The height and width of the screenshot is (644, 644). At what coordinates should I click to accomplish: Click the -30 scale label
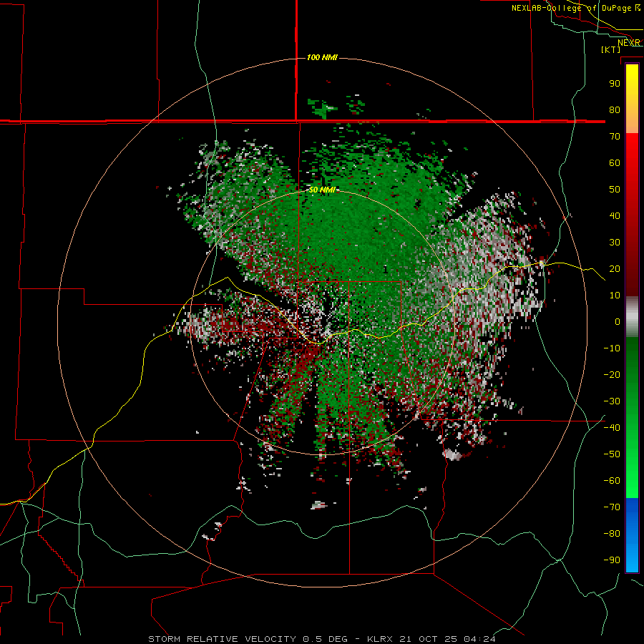coord(612,401)
